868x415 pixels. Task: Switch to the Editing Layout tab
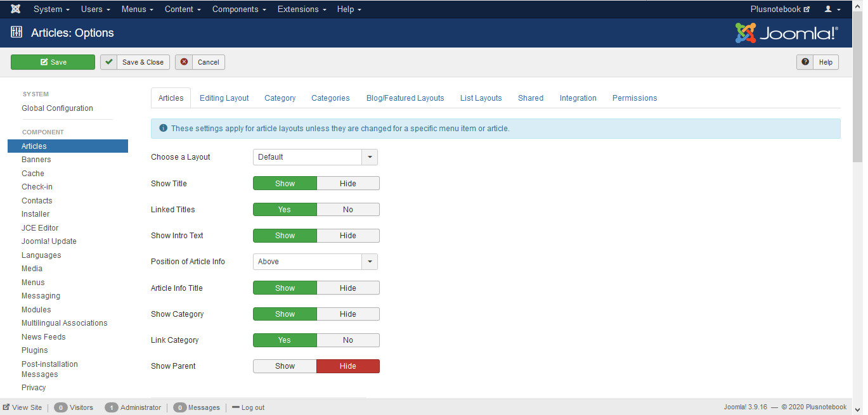[x=224, y=98]
